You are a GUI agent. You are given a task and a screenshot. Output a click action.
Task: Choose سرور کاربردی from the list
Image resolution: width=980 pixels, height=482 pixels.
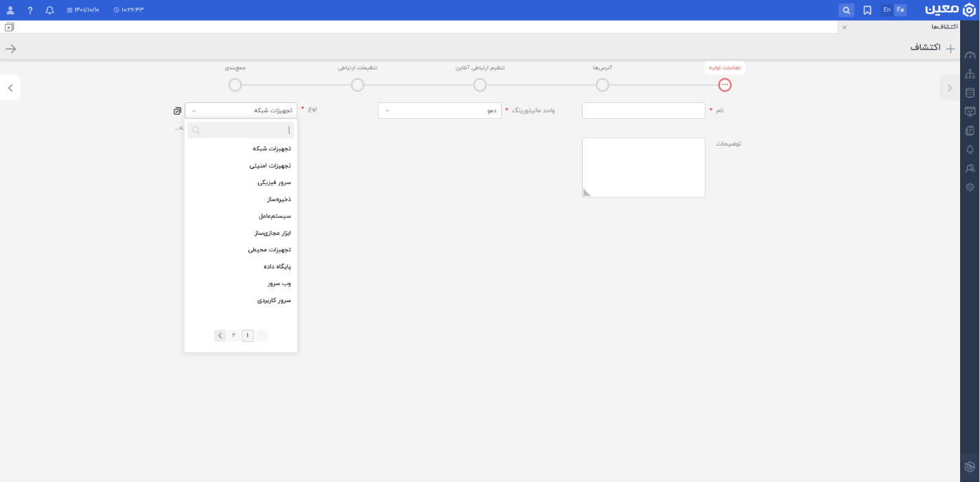click(241, 300)
